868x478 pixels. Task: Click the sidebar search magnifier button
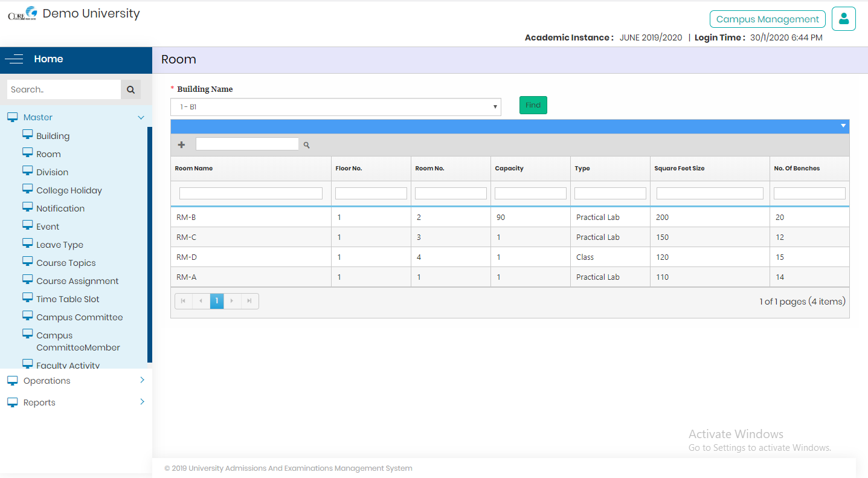(130, 89)
